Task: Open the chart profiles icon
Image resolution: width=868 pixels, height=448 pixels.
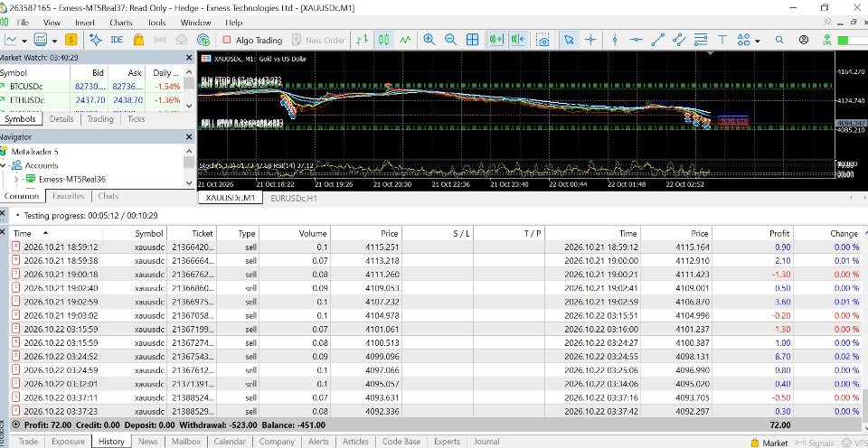Action: [x=41, y=40]
